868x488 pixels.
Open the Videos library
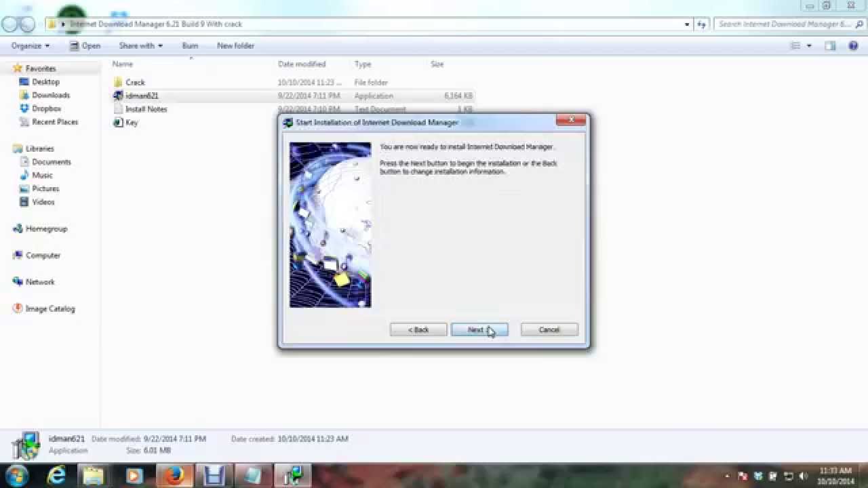43,202
